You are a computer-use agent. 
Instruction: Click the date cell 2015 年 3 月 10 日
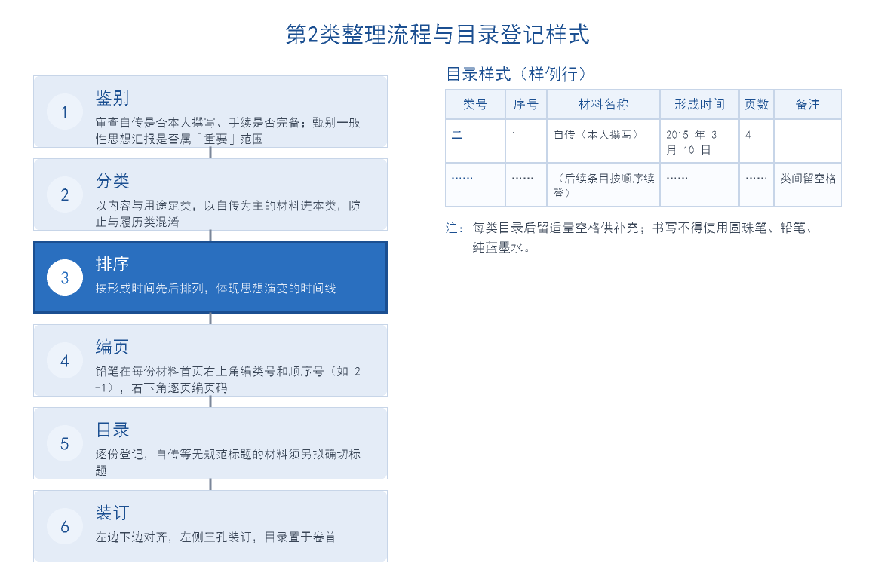(x=700, y=141)
